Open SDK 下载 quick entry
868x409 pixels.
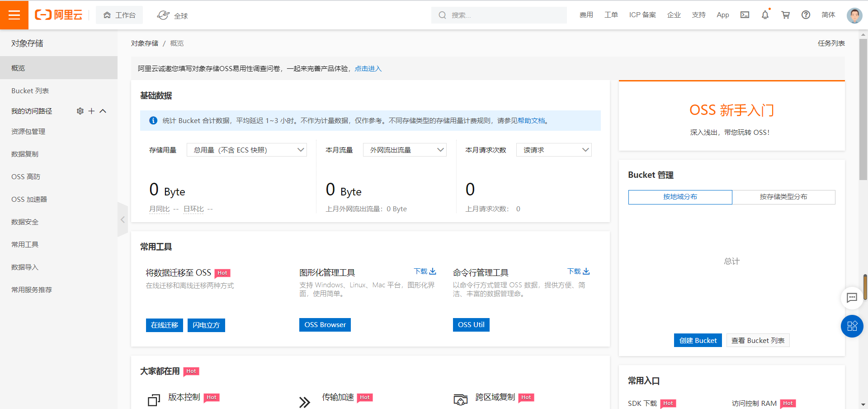tap(642, 403)
